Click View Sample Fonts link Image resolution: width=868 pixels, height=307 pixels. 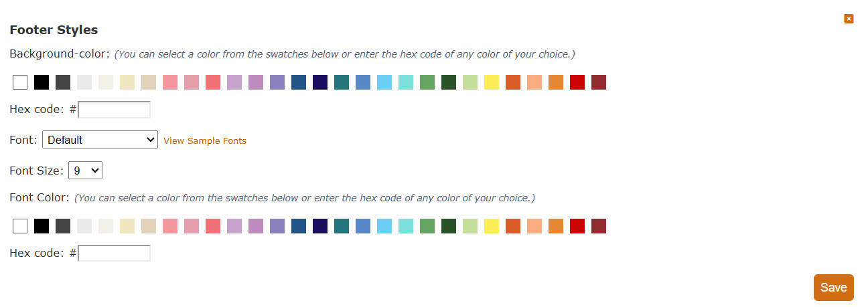(x=205, y=140)
